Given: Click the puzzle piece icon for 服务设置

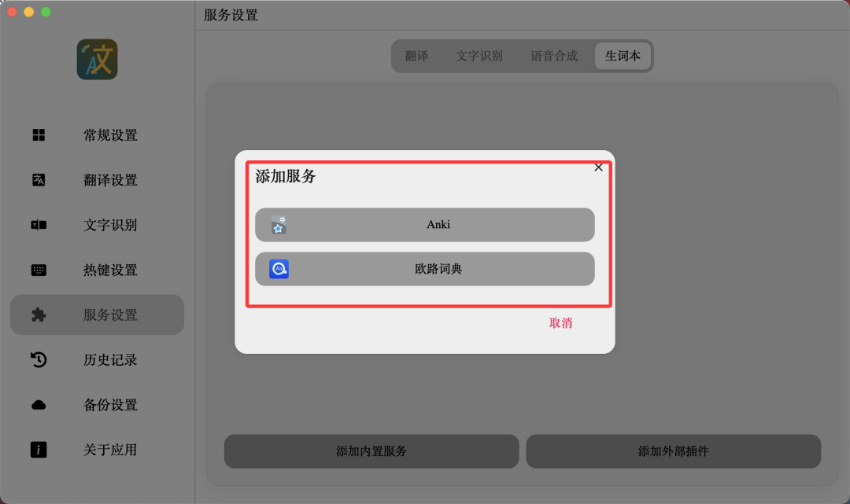Looking at the screenshot, I should (39, 315).
